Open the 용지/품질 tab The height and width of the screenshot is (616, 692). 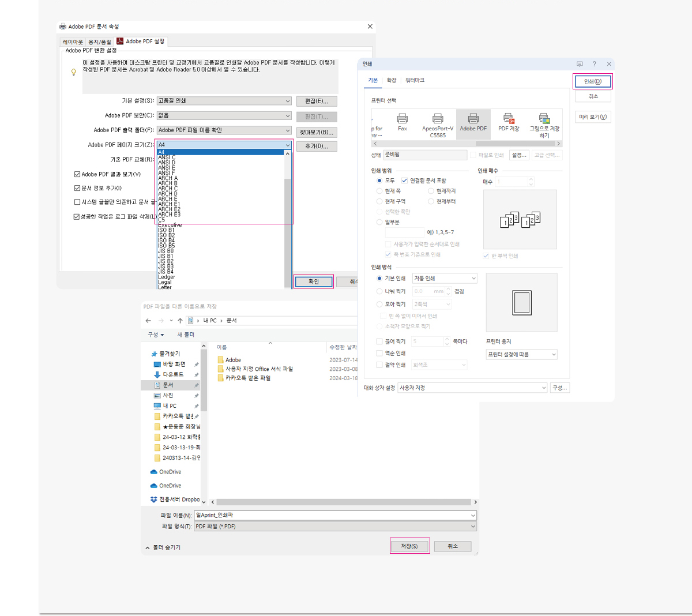(x=99, y=42)
